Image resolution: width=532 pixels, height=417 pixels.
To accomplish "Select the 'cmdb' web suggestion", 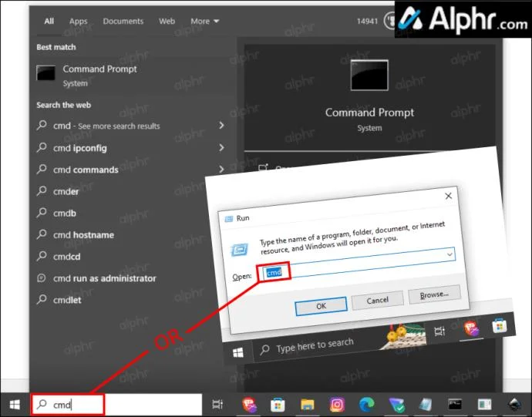I will (x=119, y=213).
